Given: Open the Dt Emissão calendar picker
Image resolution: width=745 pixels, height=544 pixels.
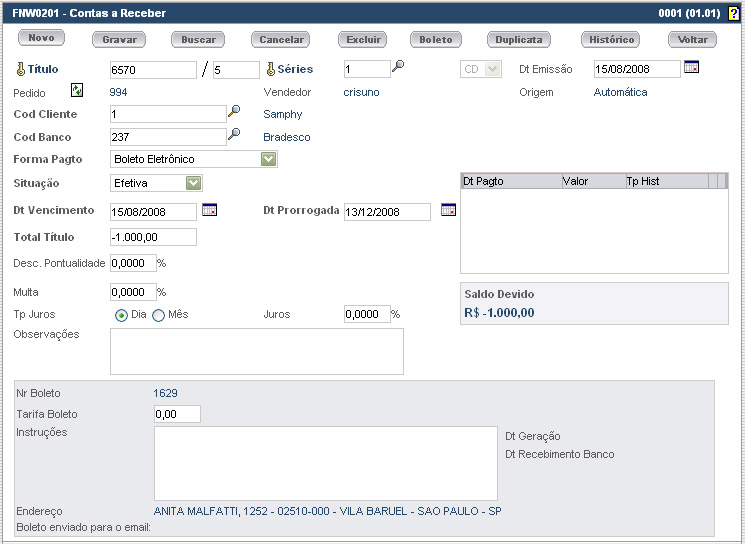Looking at the screenshot, I should point(691,67).
